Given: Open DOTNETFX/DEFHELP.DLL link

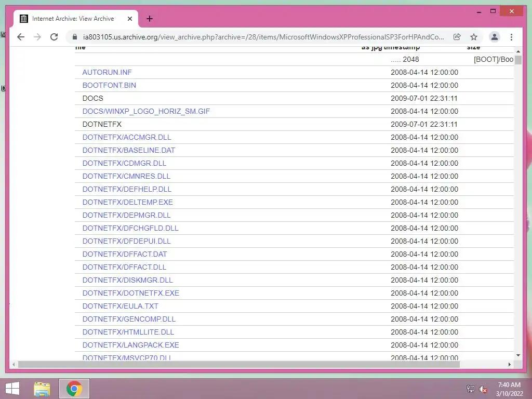Looking at the screenshot, I should (x=127, y=189).
